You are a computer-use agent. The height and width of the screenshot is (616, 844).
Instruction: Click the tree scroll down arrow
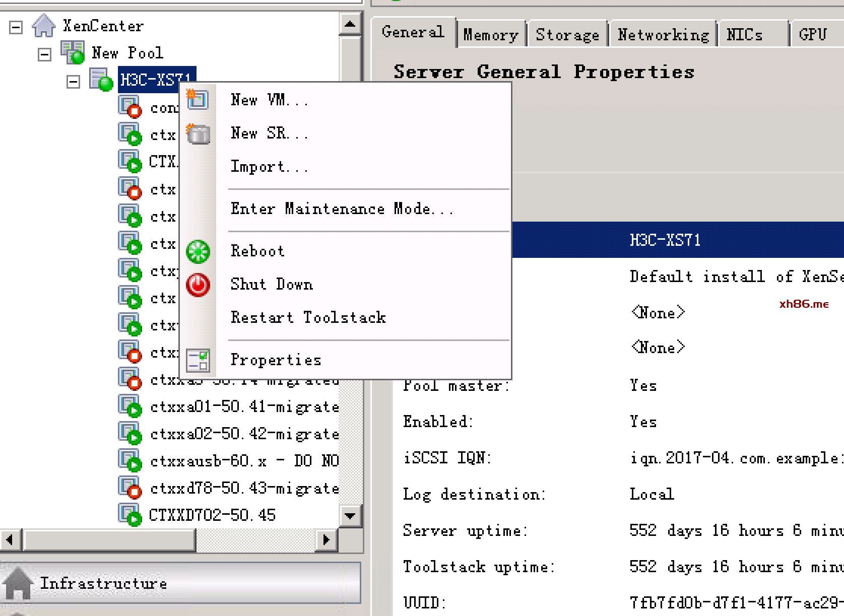[350, 516]
